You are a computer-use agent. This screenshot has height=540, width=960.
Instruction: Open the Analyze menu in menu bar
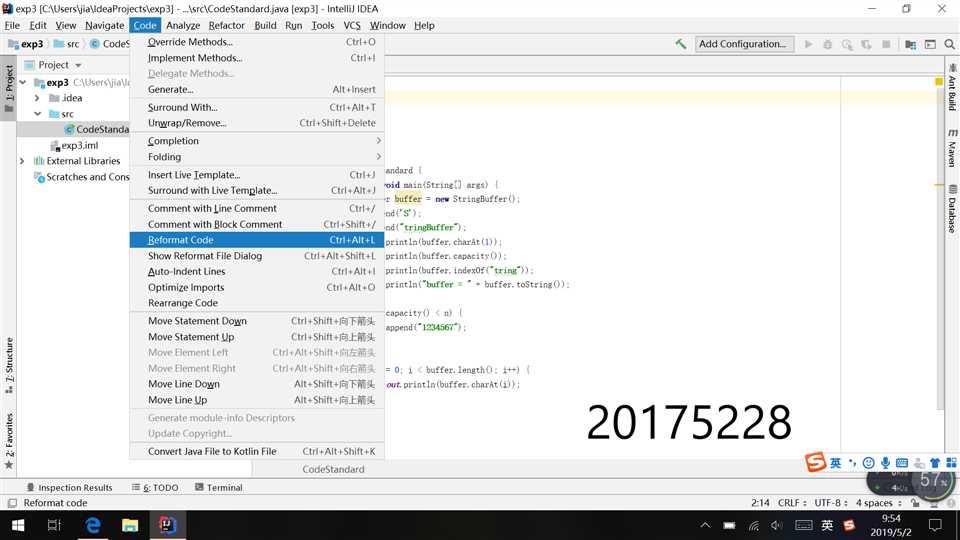click(x=183, y=25)
